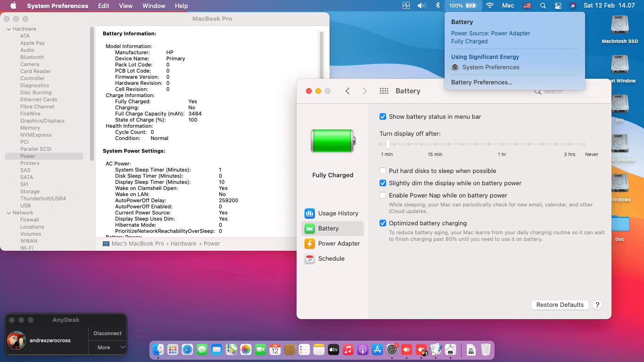Go back using the Battery window back arrow

[x=347, y=91]
